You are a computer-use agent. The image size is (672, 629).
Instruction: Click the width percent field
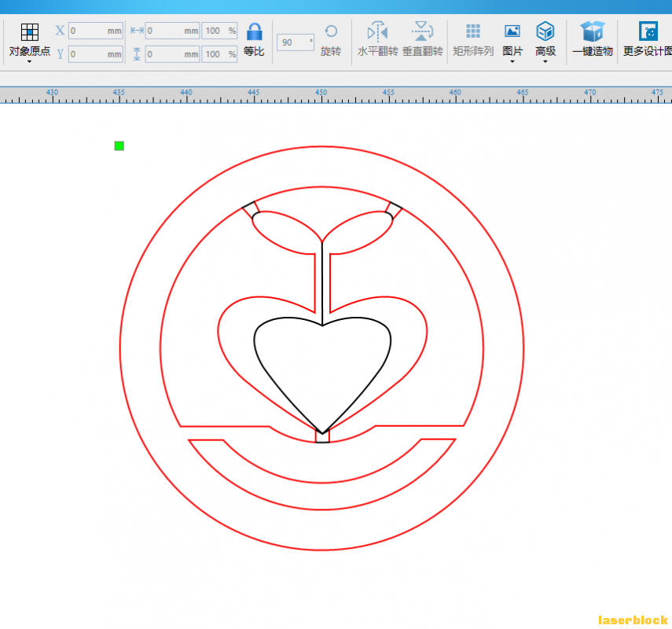pos(219,31)
